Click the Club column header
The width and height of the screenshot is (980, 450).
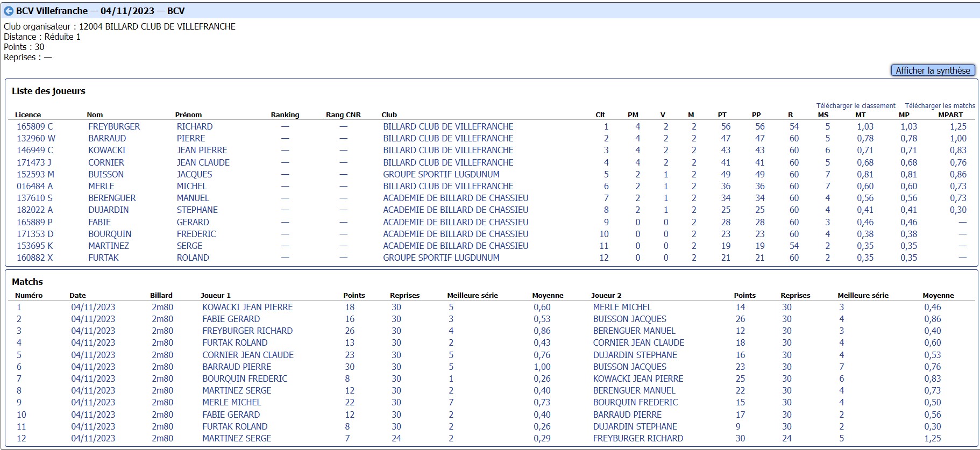pos(389,115)
